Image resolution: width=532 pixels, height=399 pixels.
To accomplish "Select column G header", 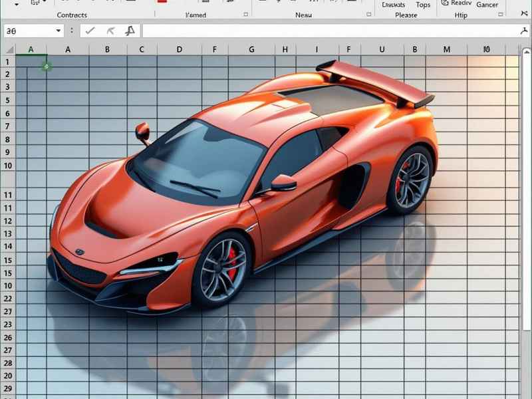I will 251,49.
